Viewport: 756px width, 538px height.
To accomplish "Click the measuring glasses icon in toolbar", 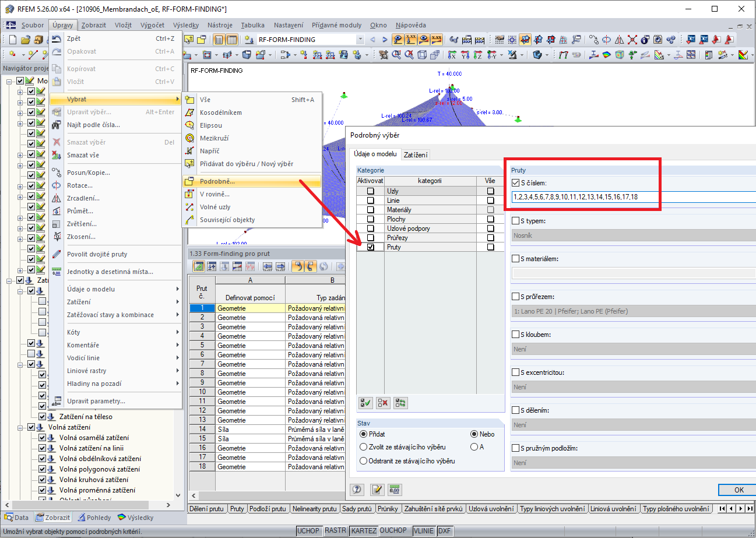I will coord(453,40).
